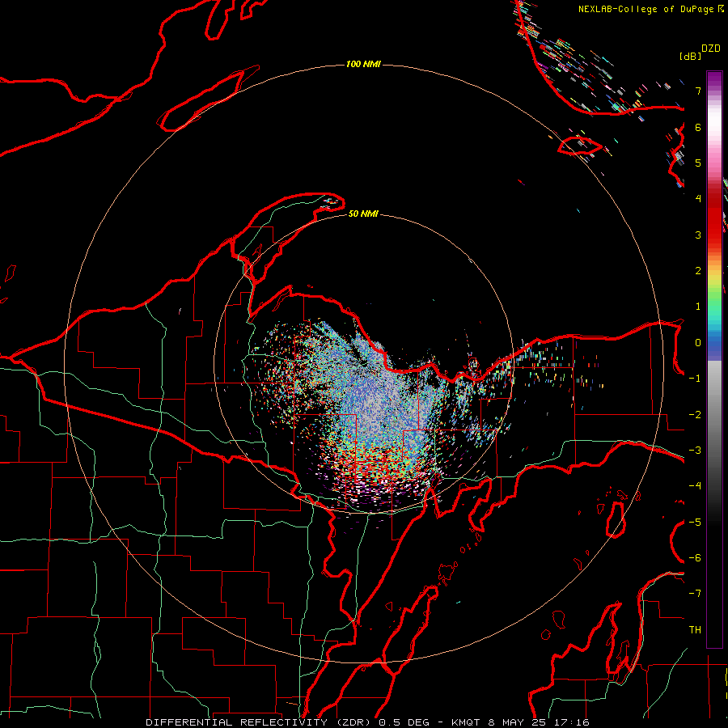Click the -3 value on the color scale
Screen dimensions: 728x728
pyautogui.click(x=695, y=451)
